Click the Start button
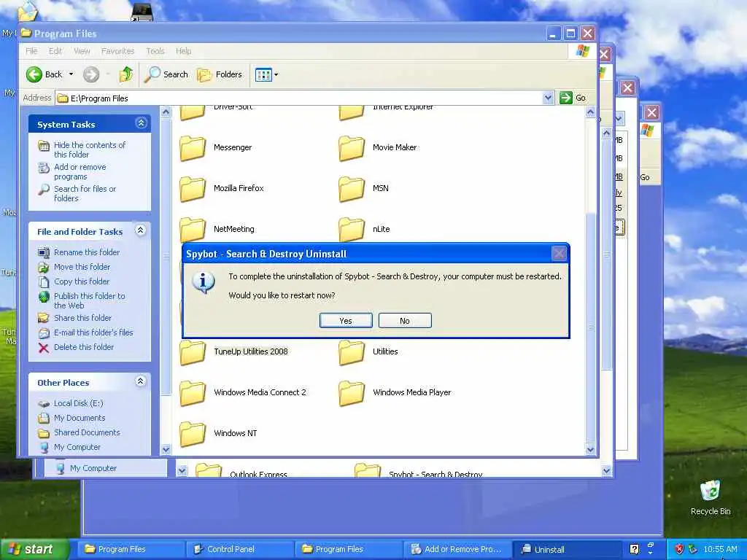747x560 pixels. (34, 549)
